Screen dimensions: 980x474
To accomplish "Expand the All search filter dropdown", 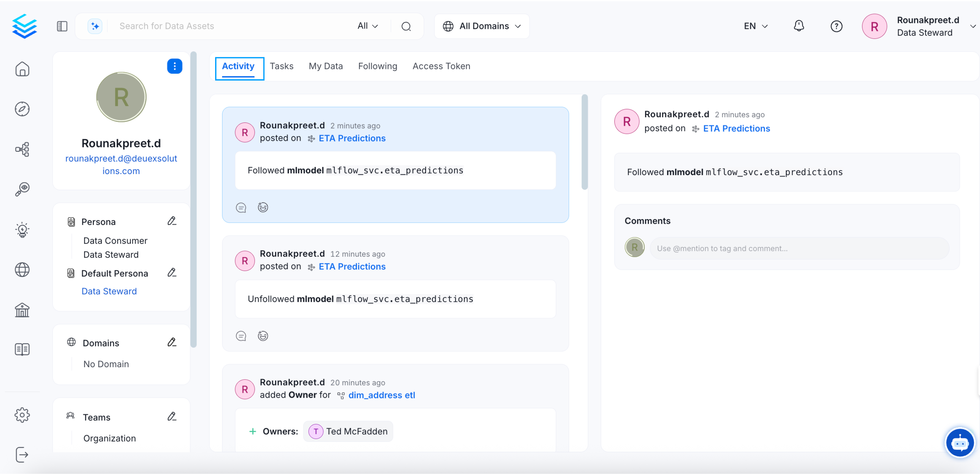I will click(x=368, y=26).
